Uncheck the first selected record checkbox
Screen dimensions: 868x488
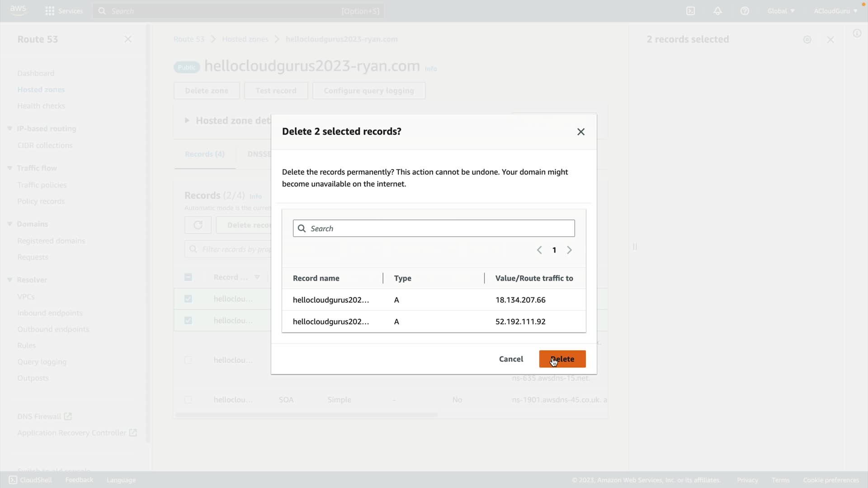(x=188, y=299)
